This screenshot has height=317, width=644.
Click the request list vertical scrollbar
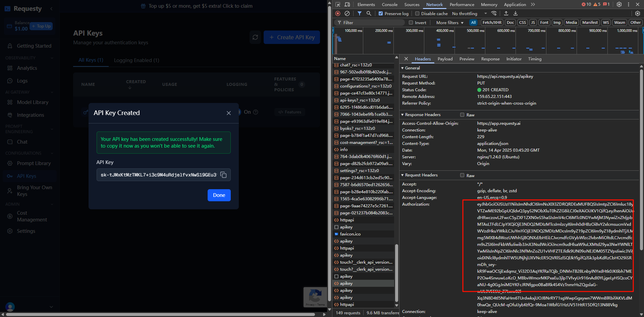coord(396,273)
